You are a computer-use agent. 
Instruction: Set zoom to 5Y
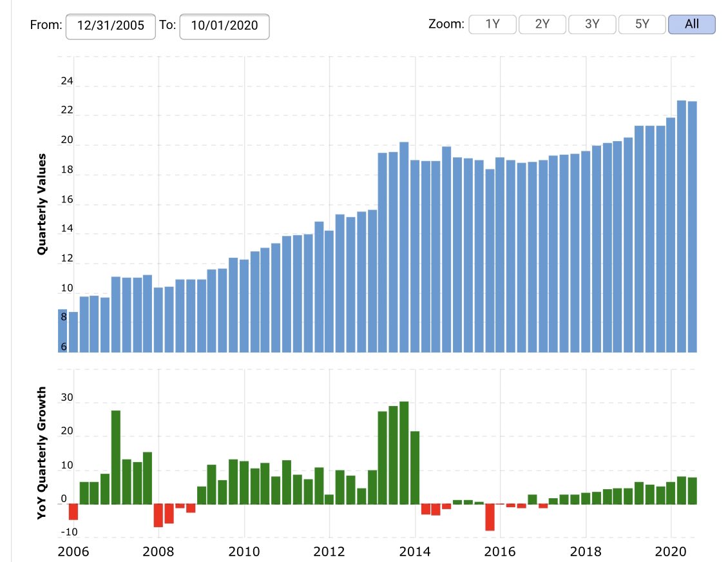click(642, 24)
